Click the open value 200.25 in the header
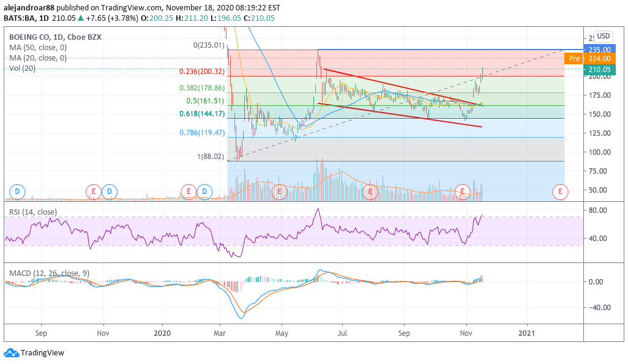This screenshot has width=628, height=364. coord(162,18)
